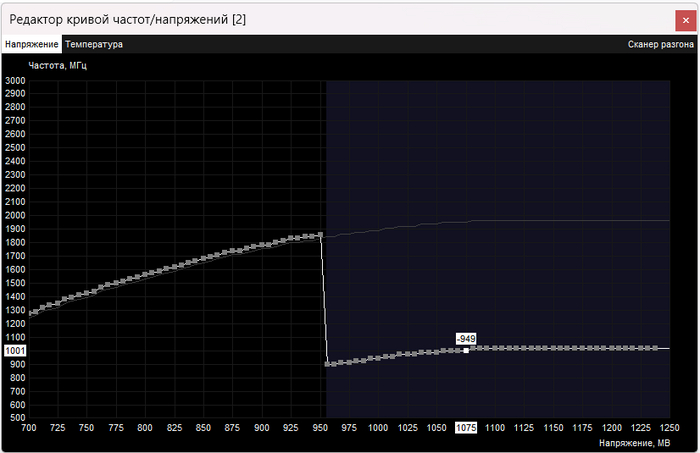Select the lowest curve point after the drop
Viewport: 700px width, 453px height.
328,364
